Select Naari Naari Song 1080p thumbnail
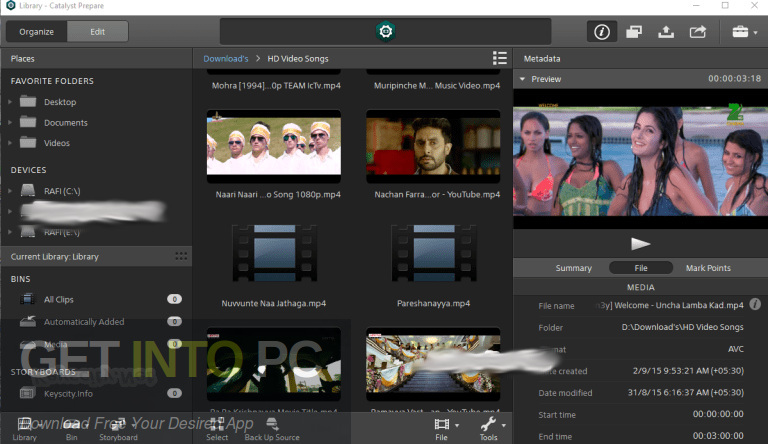 [274, 147]
